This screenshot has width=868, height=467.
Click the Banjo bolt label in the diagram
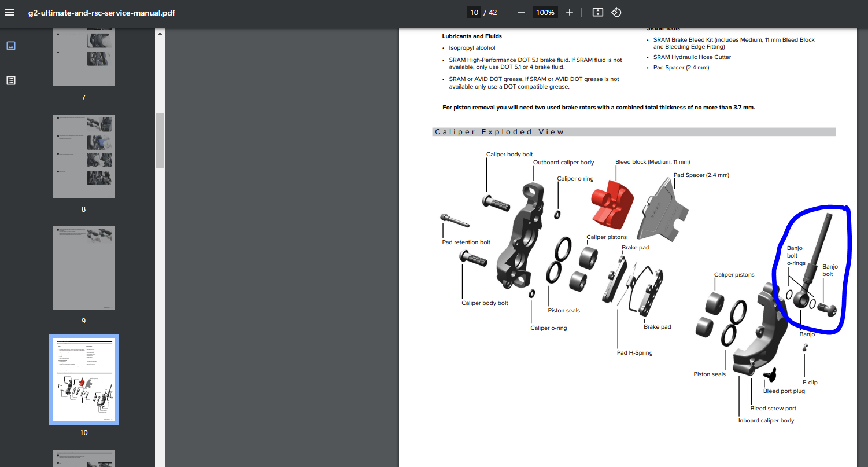[x=830, y=270]
